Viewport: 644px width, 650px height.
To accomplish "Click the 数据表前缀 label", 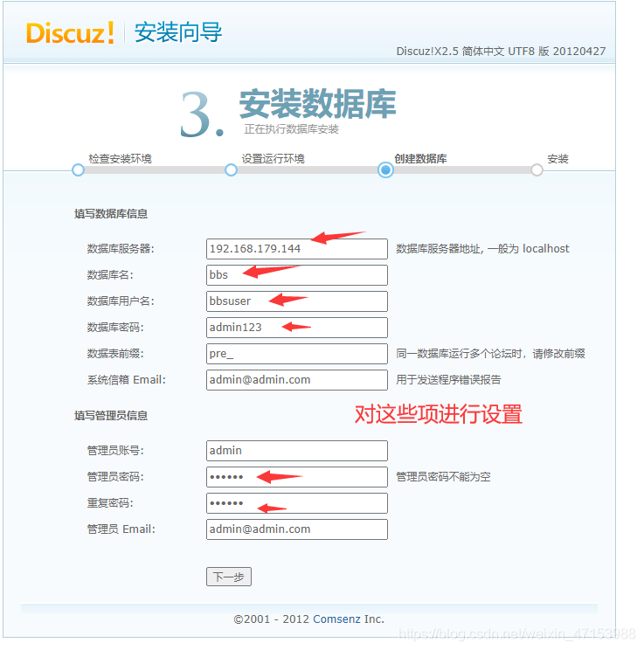I will pos(115,354).
